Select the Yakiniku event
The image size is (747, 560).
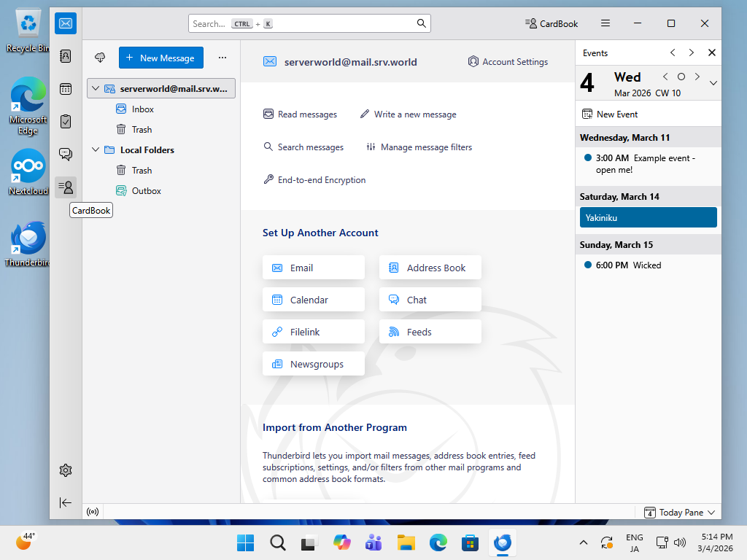[648, 217]
